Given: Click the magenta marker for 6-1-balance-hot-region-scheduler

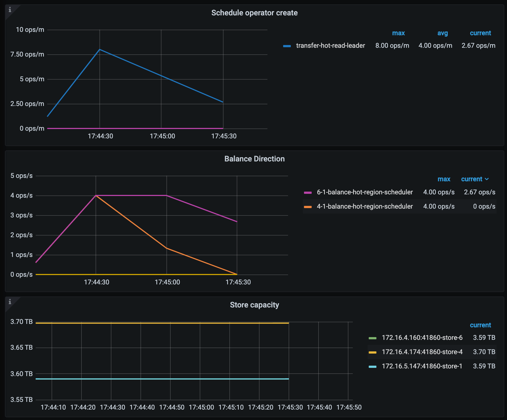Looking at the screenshot, I should point(308,192).
